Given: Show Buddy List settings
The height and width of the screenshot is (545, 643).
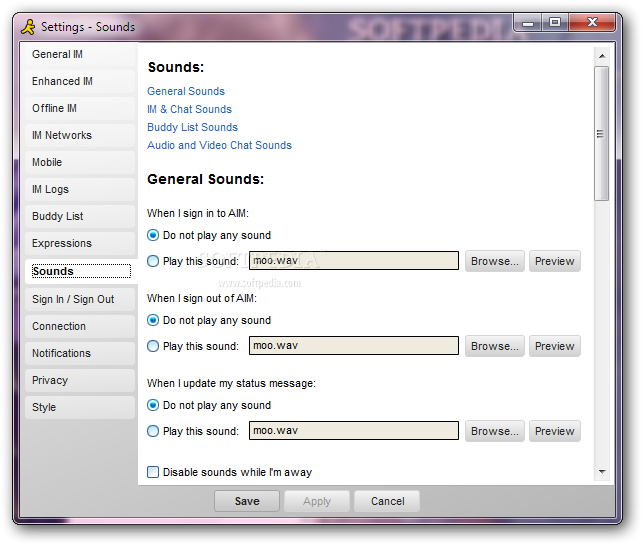Looking at the screenshot, I should pos(80,217).
